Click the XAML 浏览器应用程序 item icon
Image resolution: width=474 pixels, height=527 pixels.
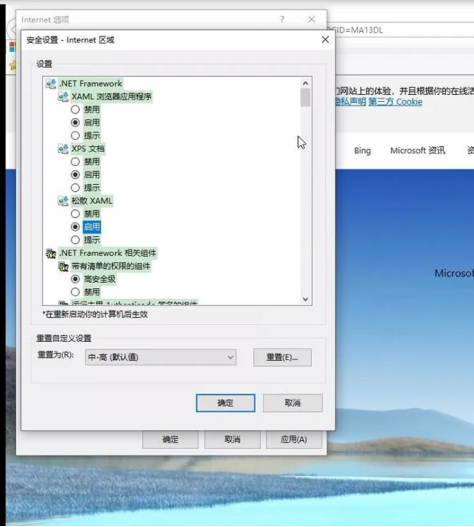63,96
